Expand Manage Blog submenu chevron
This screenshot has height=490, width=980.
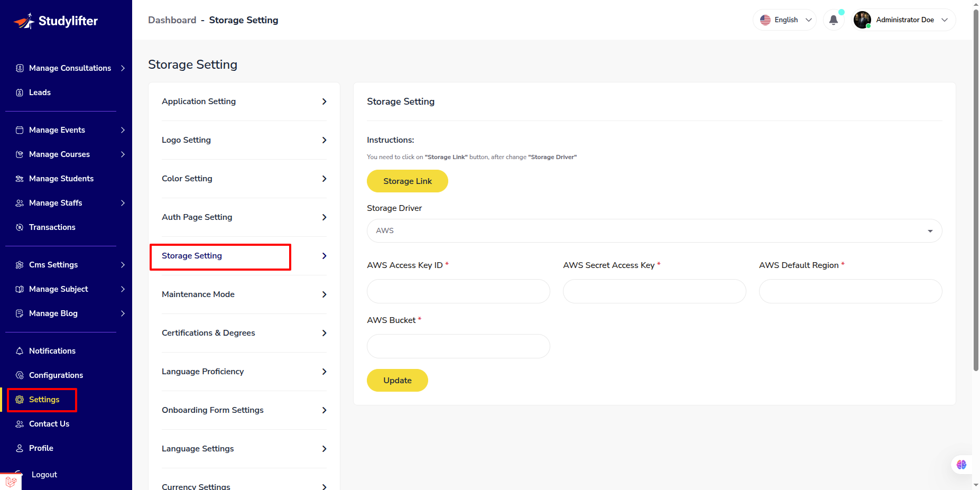pyautogui.click(x=123, y=313)
